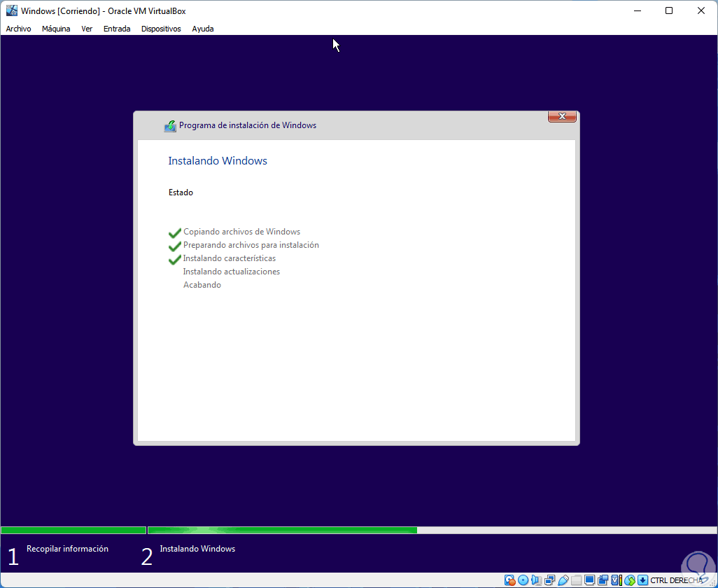Open the Entrada menu
The height and width of the screenshot is (588, 718).
coord(117,29)
